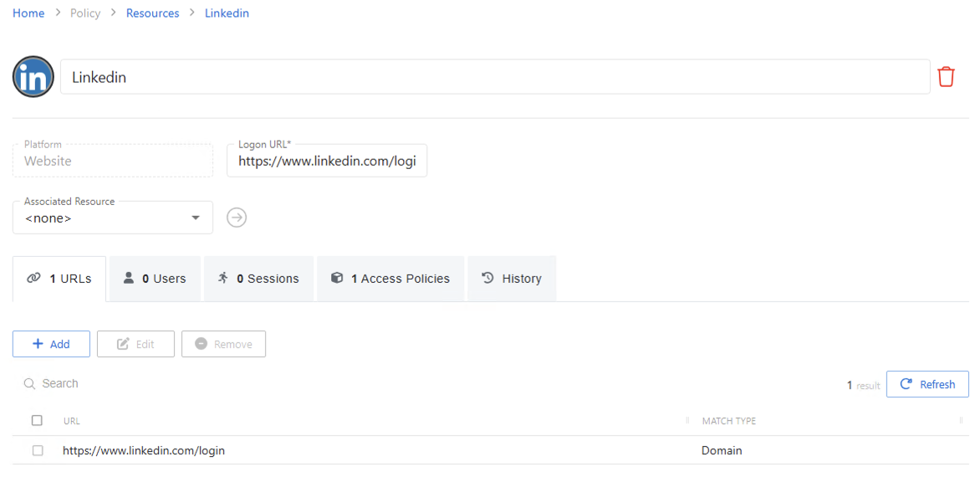980x477 pixels.
Task: Delete resource with red trash icon
Action: click(x=947, y=77)
